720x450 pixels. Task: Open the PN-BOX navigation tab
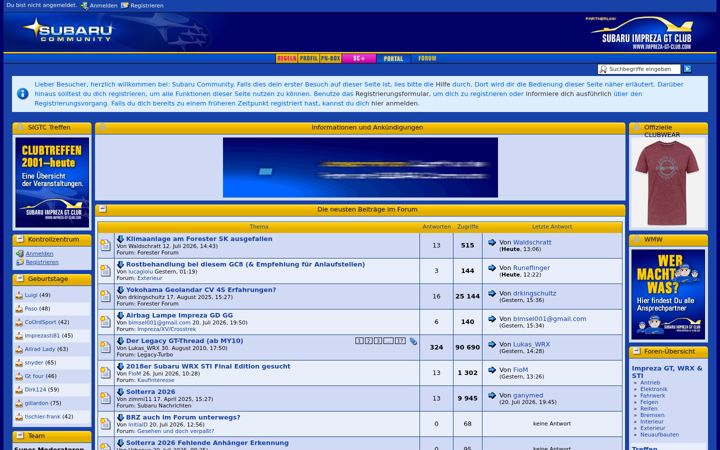(330, 58)
